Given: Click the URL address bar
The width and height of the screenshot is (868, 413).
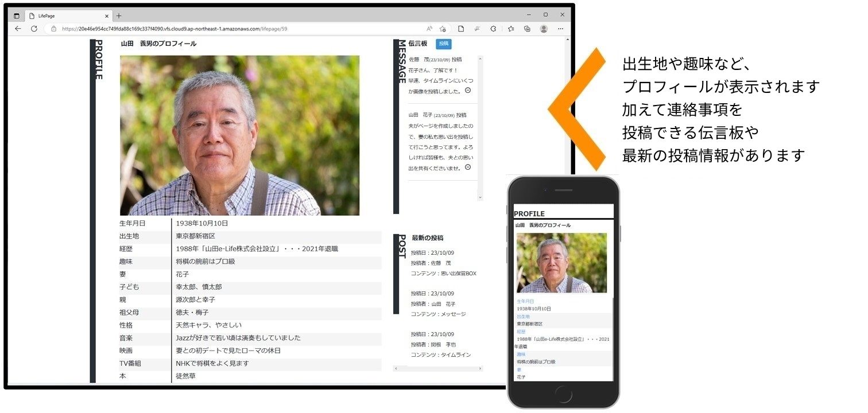Looking at the screenshot, I should pyautogui.click(x=230, y=29).
